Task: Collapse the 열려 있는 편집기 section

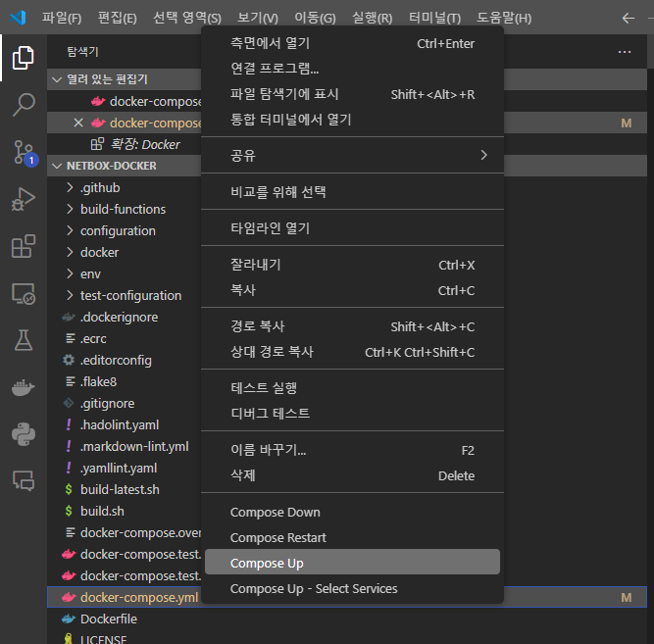Action: (x=57, y=79)
